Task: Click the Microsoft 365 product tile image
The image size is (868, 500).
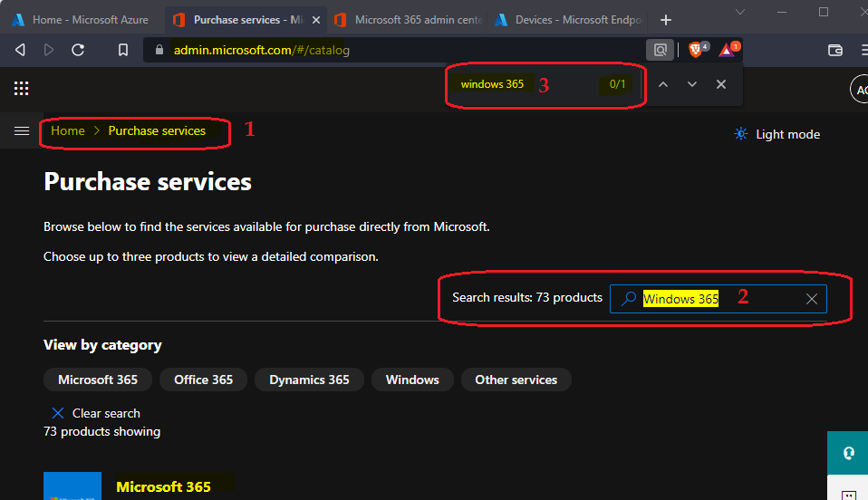Action: (72, 486)
